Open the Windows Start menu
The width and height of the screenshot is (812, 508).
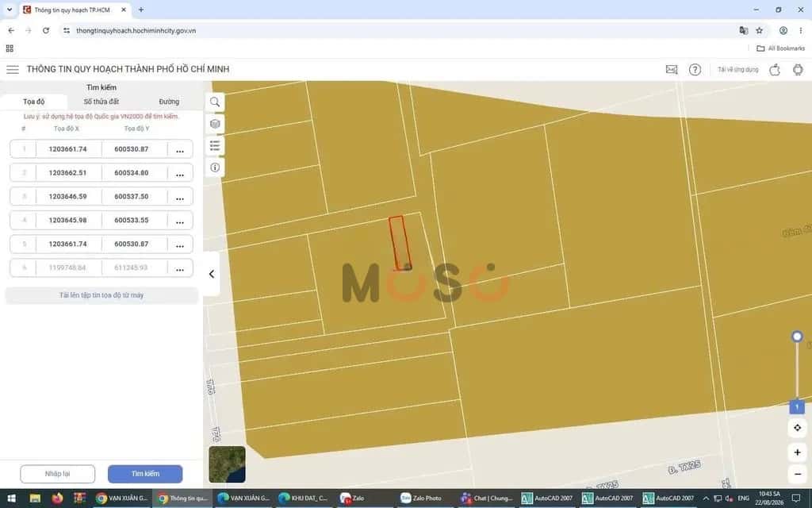(x=11, y=498)
